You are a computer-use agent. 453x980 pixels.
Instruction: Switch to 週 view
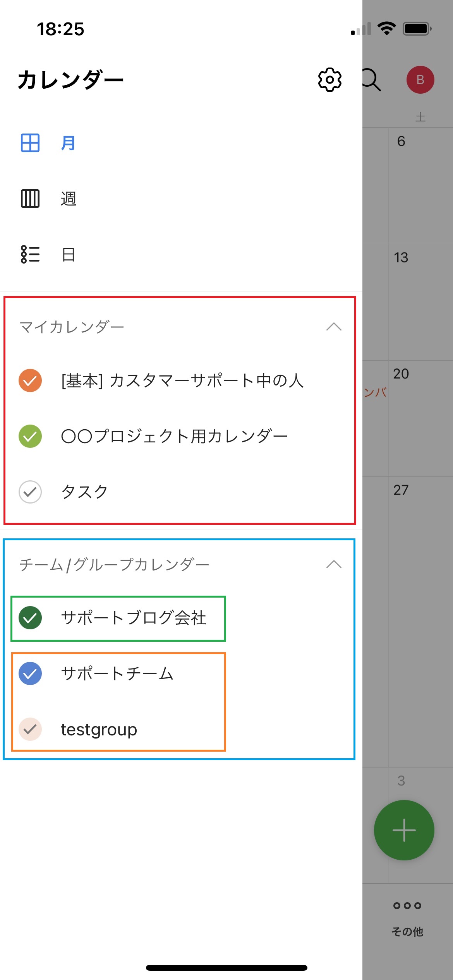pos(69,199)
